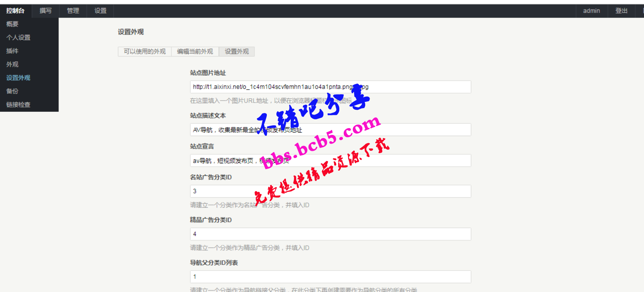The width and height of the screenshot is (644, 292).
Task: Click the 站点图片地址 URL input field
Action: pyautogui.click(x=331, y=87)
